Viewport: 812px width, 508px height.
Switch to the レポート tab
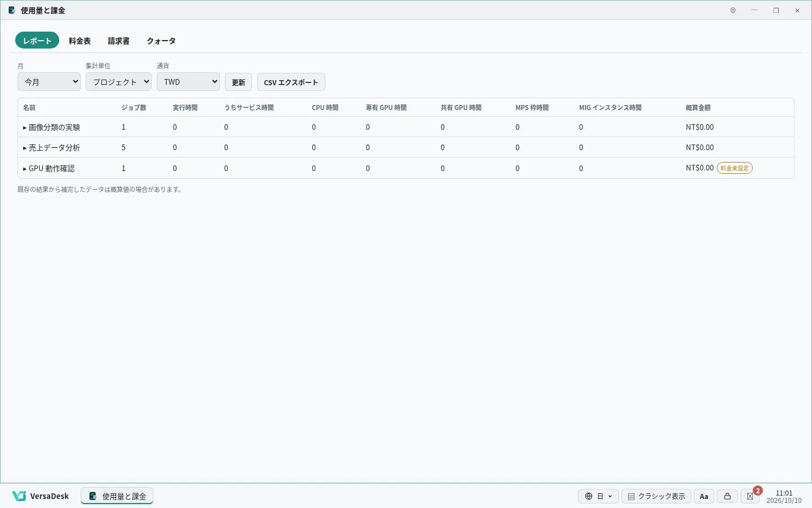pyautogui.click(x=37, y=41)
